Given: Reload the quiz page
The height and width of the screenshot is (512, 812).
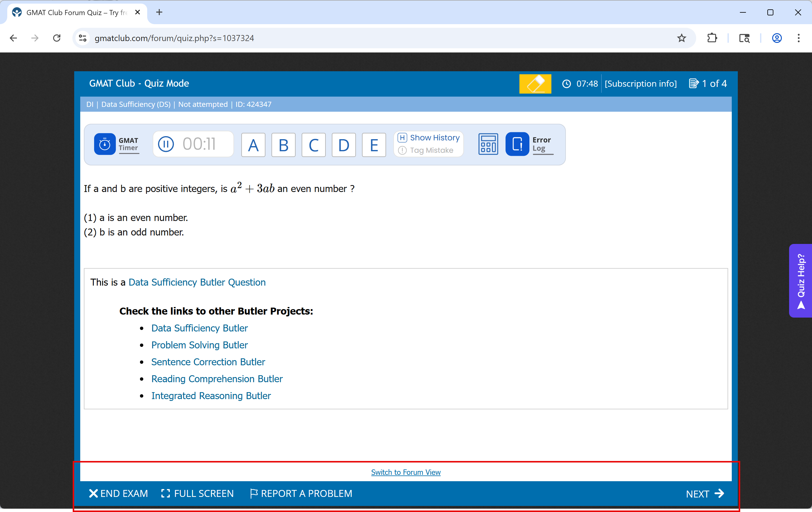Looking at the screenshot, I should 57,38.
